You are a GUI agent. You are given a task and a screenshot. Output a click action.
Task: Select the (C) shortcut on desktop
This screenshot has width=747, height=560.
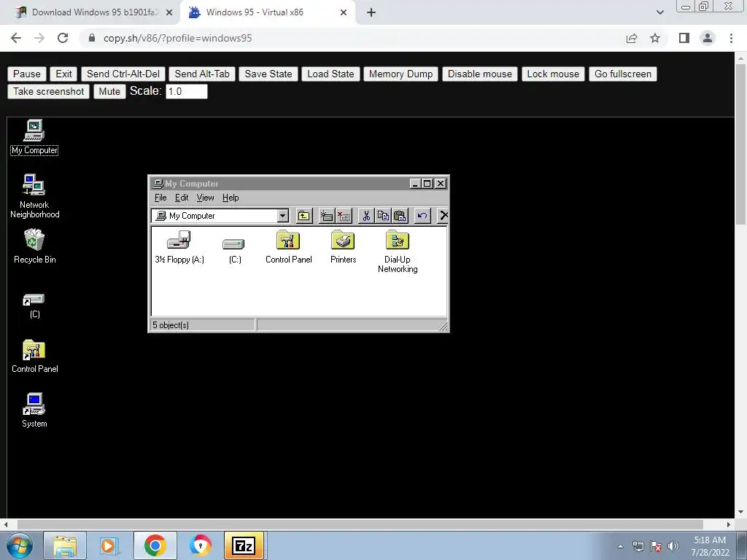[x=34, y=306]
